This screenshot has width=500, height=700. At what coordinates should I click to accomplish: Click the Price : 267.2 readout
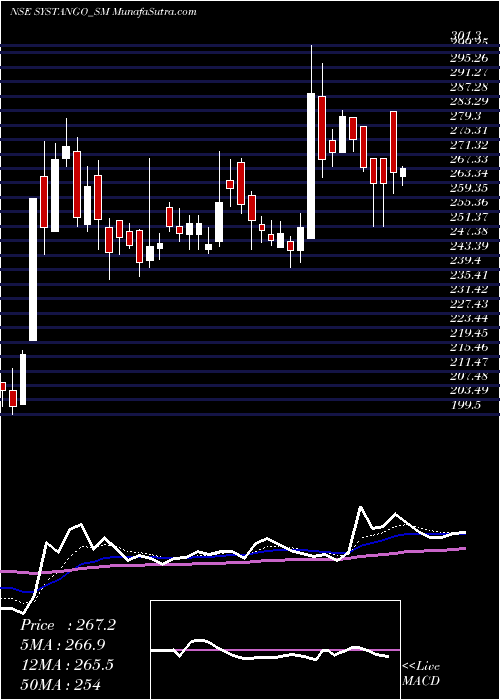(68, 625)
